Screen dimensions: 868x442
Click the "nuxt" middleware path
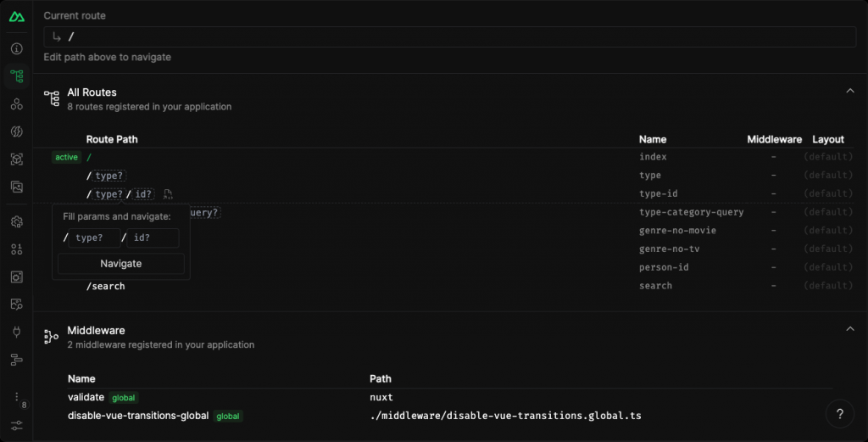(381, 397)
